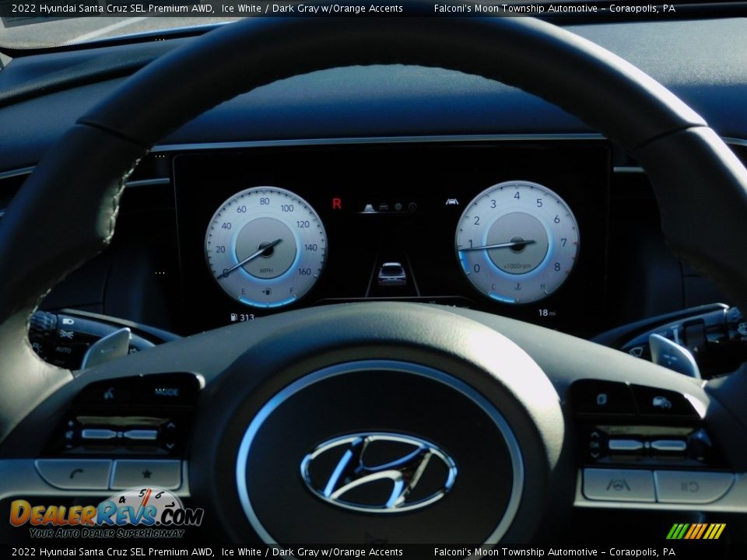Click the driving assist tab in cluster
Viewport: 747px width, 560px height.
tap(369, 208)
